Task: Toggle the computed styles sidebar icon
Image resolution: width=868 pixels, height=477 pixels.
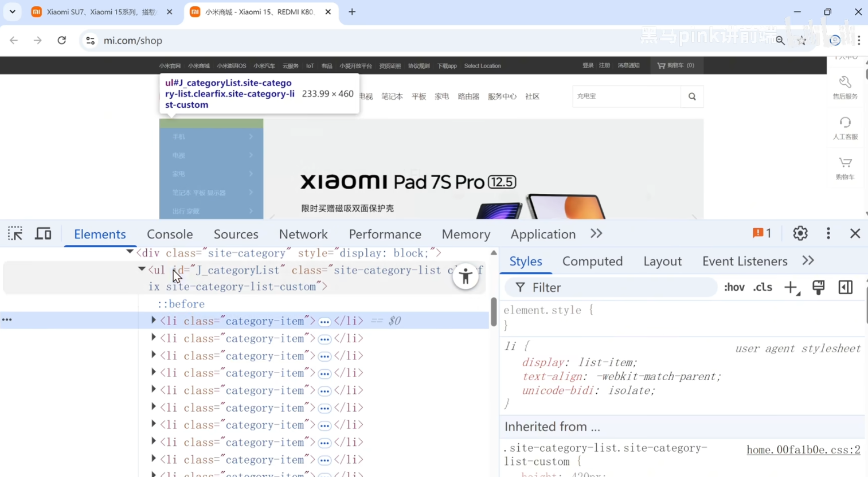Action: click(845, 287)
